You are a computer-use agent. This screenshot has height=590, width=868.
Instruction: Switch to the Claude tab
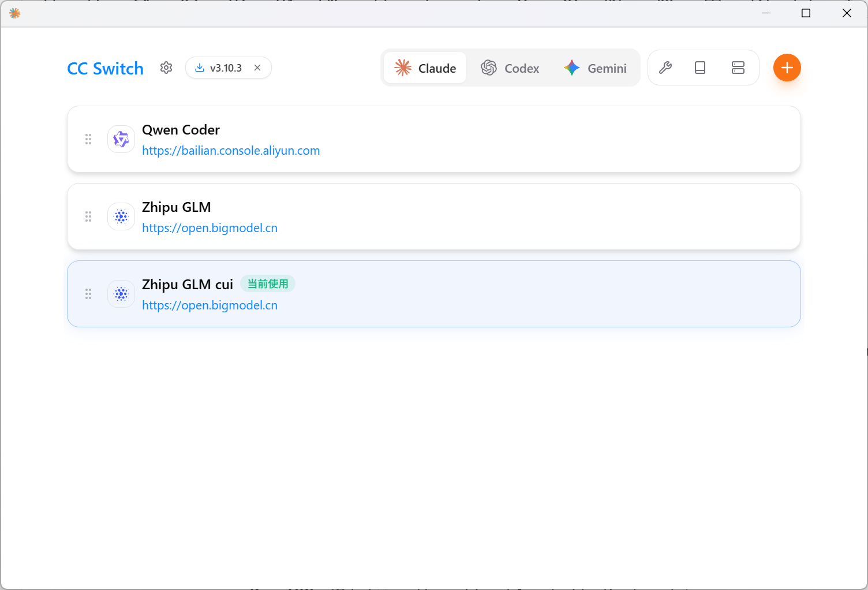425,68
